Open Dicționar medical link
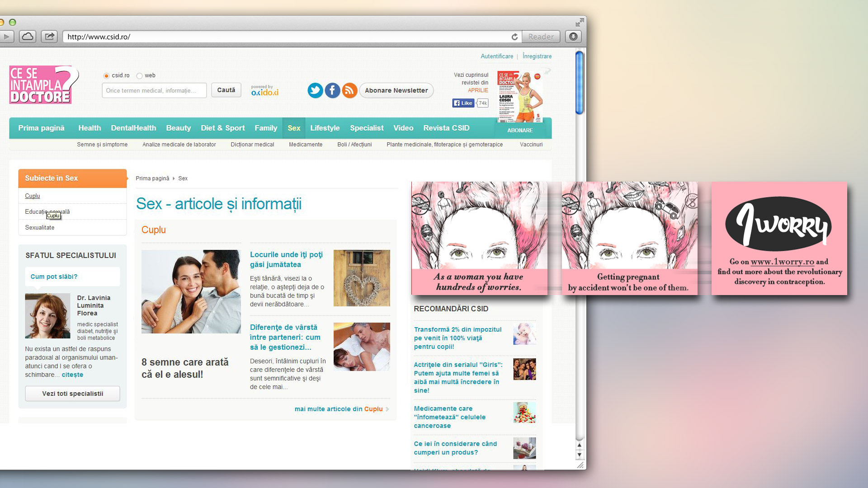The image size is (868, 488). click(x=252, y=145)
